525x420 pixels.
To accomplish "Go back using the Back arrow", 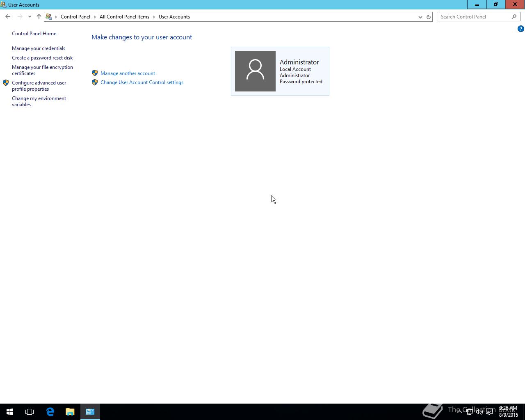I will click(8, 17).
